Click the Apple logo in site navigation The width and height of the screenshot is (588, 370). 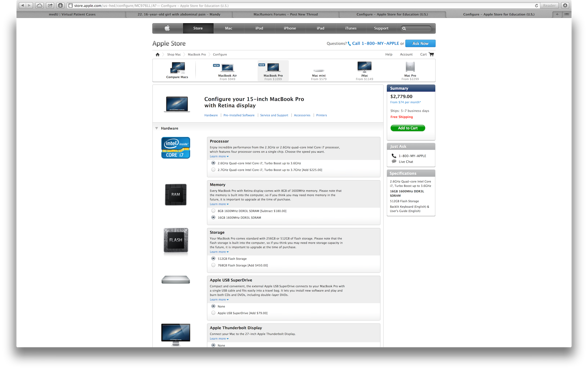(167, 28)
